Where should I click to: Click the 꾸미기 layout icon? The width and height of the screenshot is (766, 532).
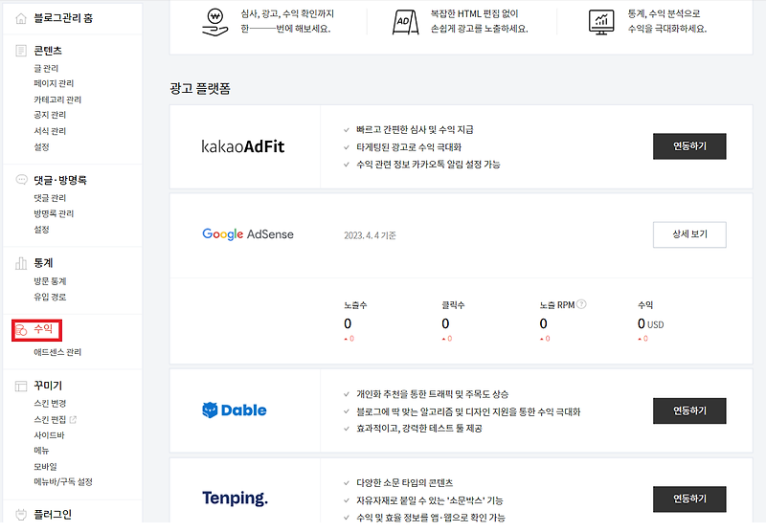coord(21,386)
